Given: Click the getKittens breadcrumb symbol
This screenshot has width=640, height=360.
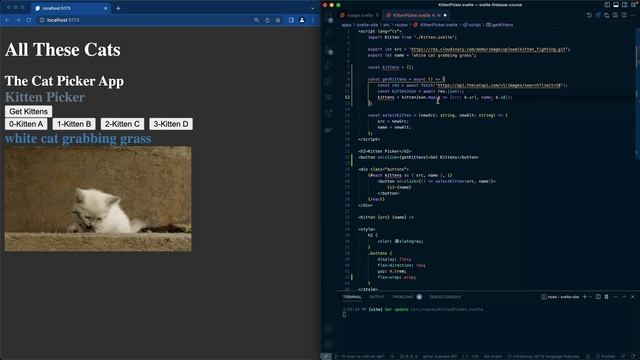Looking at the screenshot, I should point(500,25).
